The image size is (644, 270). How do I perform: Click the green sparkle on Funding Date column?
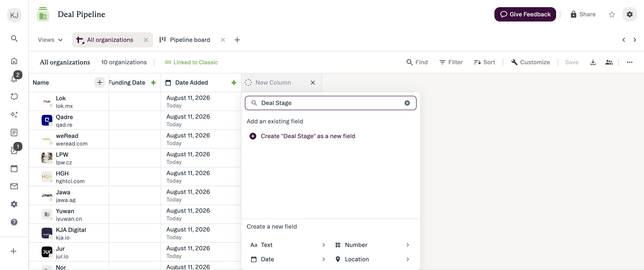153,83
